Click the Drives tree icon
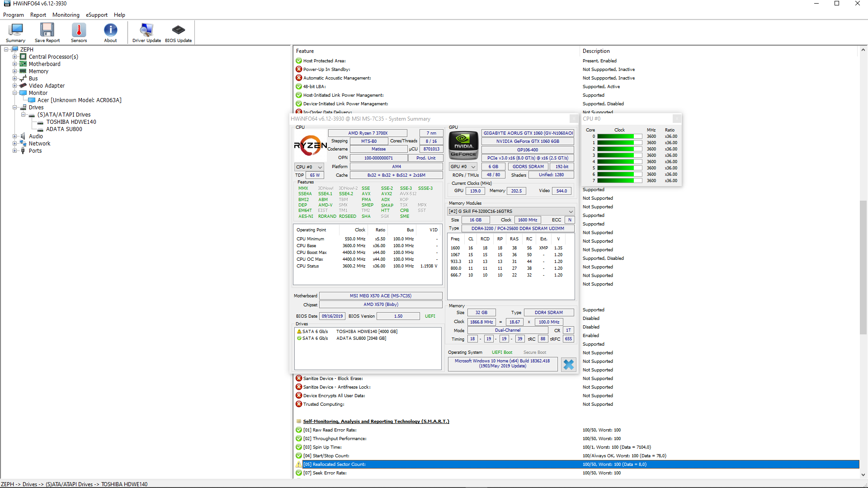The height and width of the screenshot is (488, 868). coord(23,107)
